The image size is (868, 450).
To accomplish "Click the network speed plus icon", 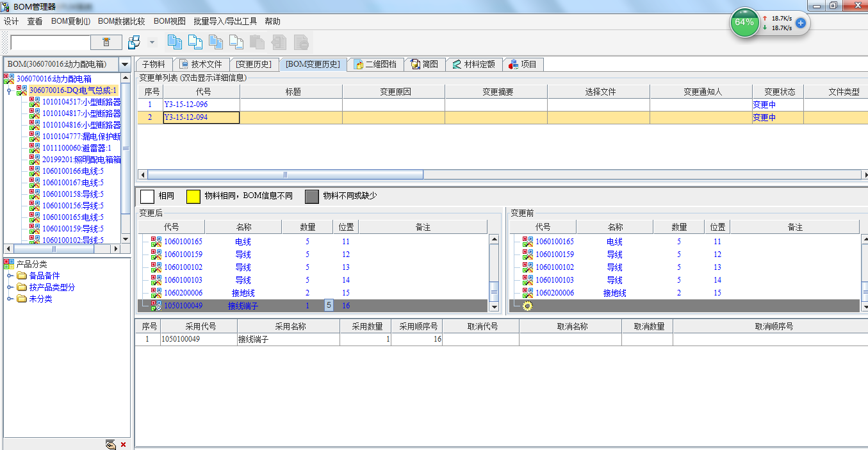I will coord(800,22).
